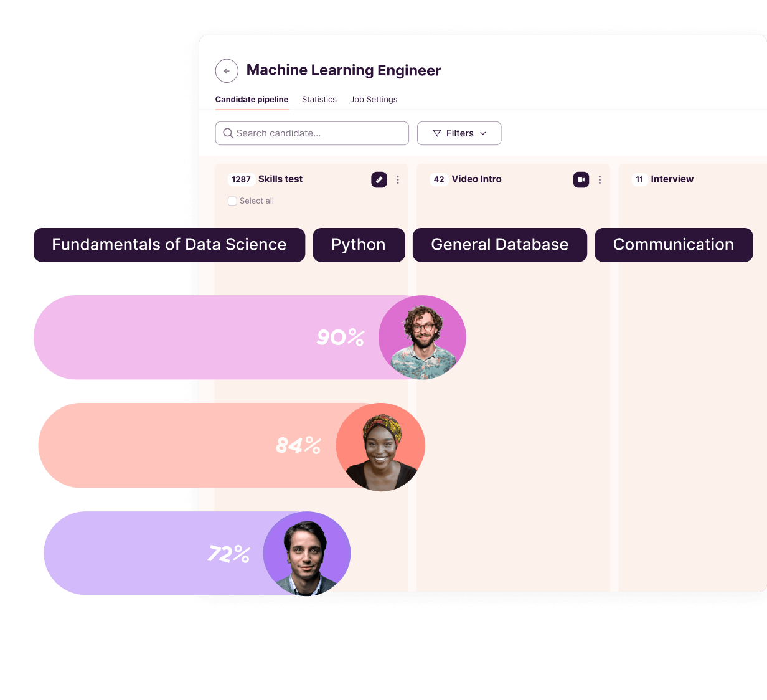
Task: Open the Skills test three-dot menu
Action: pos(398,179)
